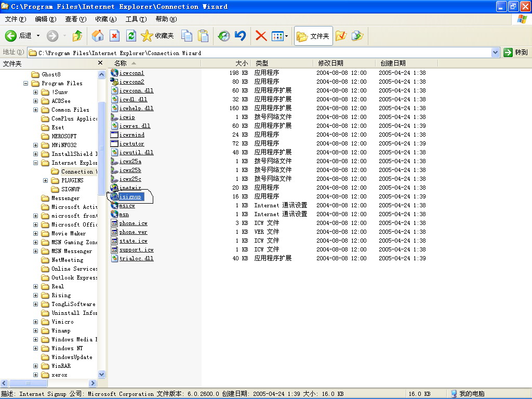This screenshot has height=399, width=532.
Task: Expand the PLUGINS folder node
Action: click(45, 180)
